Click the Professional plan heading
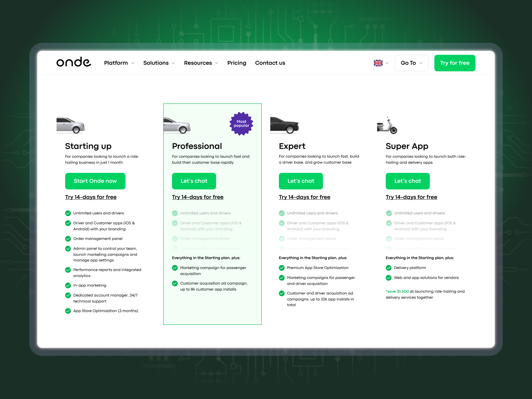 tap(197, 146)
